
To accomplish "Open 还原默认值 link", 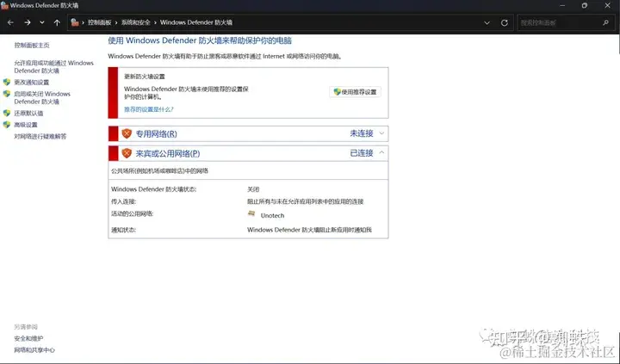I will pyautogui.click(x=28, y=113).
